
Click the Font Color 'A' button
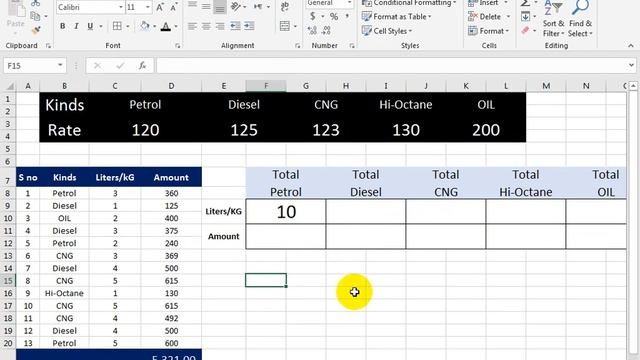(x=166, y=27)
